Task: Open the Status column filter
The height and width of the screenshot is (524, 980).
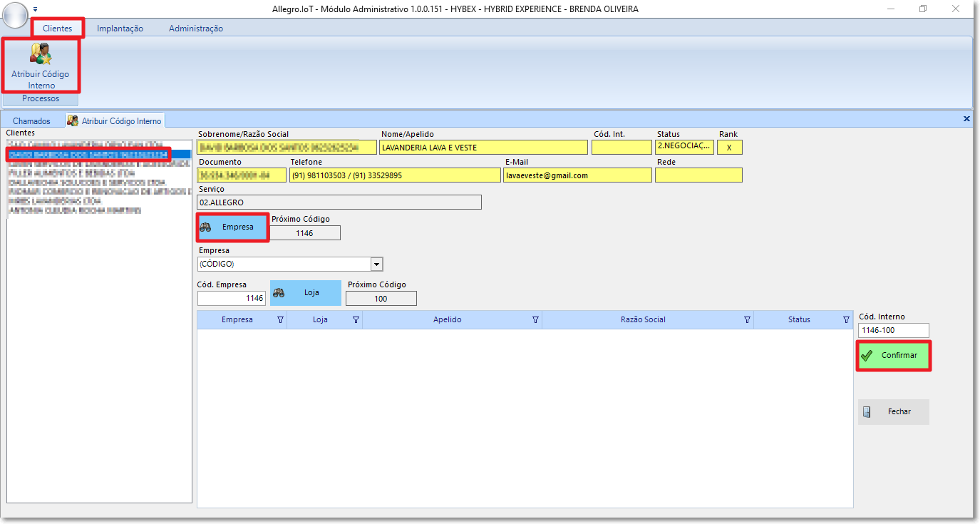Action: [x=846, y=320]
